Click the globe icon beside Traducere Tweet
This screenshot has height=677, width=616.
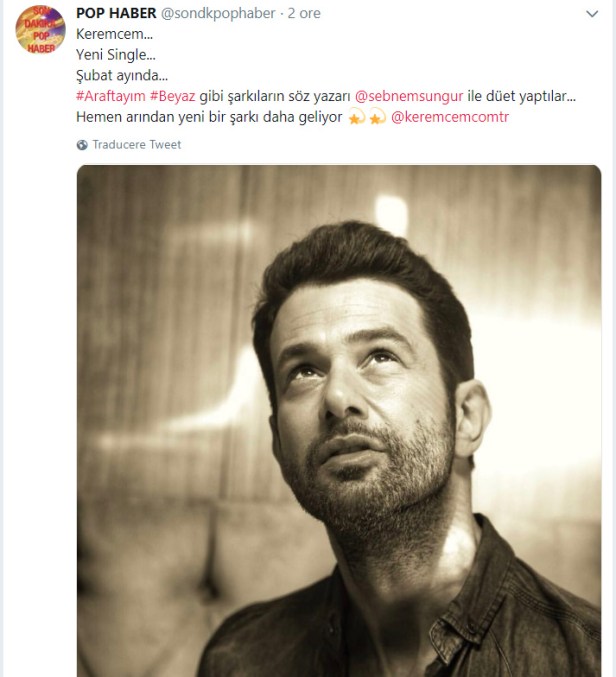82,145
